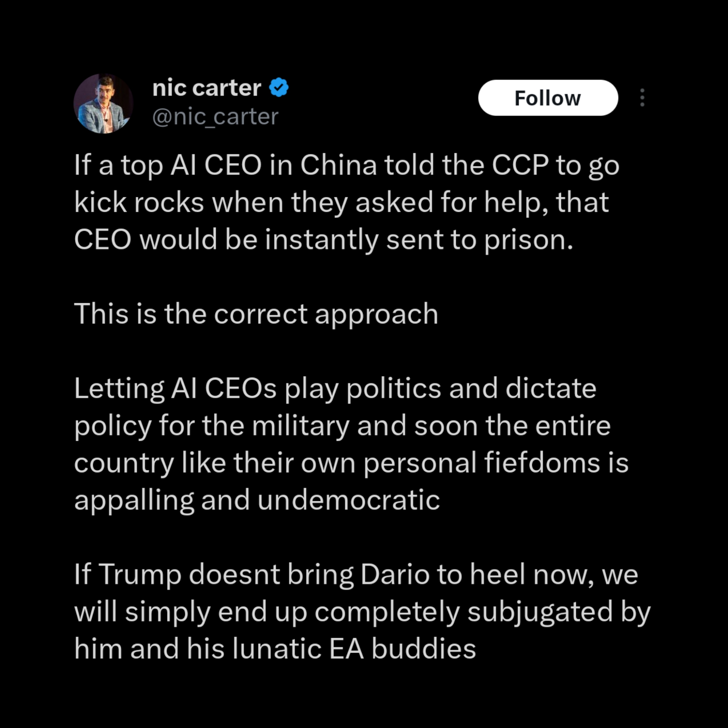Click the blue verified checkmark badge
Screen dimensions: 728x728
pos(279,87)
